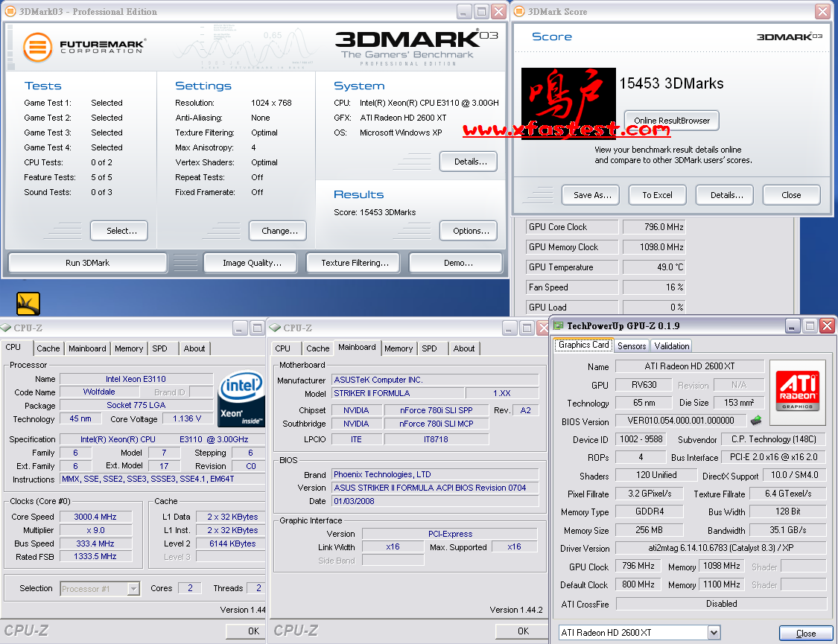This screenshot has width=838, height=644.
Task: Click the 3DMark Score window title icon
Action: (518, 11)
